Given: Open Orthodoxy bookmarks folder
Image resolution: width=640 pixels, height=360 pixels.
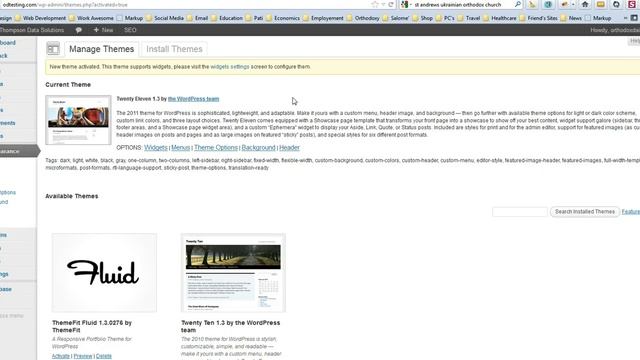Looking at the screenshot, I should (363, 18).
